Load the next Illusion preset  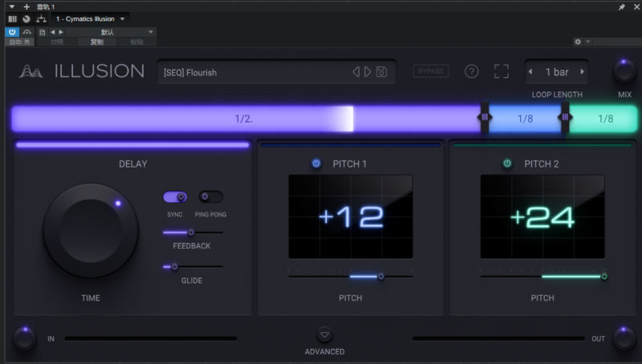tap(368, 72)
